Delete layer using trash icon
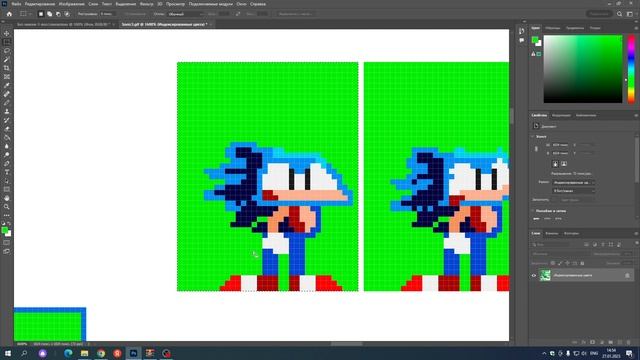The image size is (640, 360). tap(629, 342)
